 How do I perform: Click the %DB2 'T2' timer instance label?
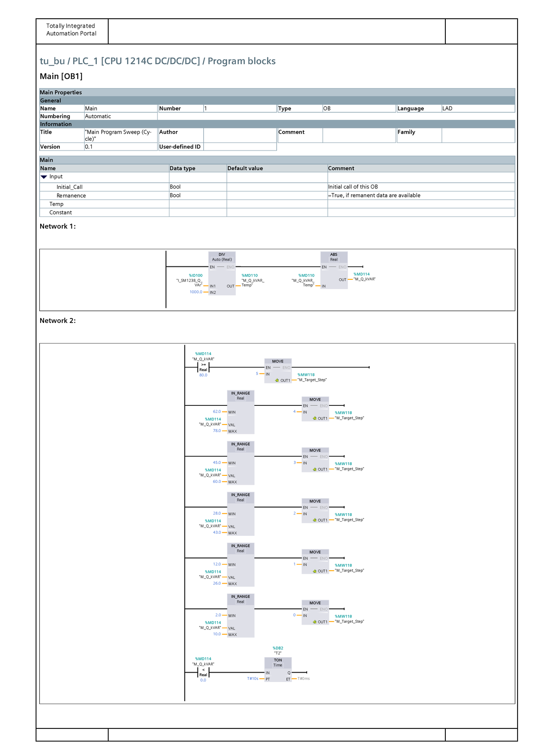[278, 650]
